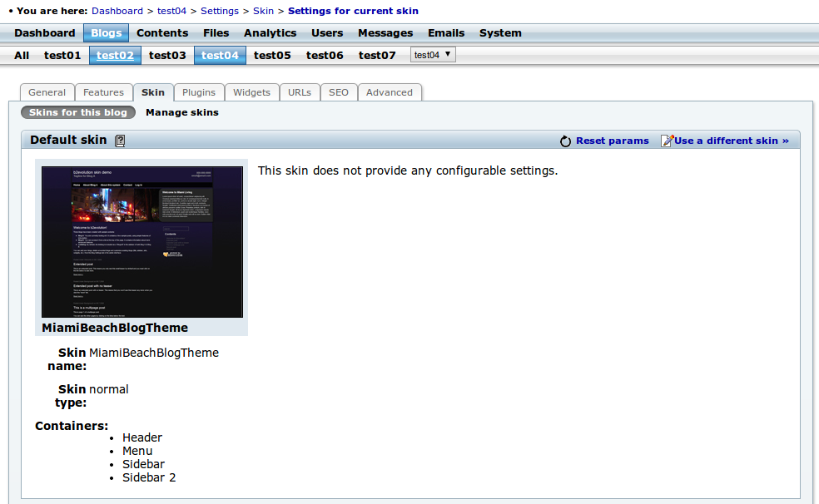Image resolution: width=819 pixels, height=504 pixels.
Task: Follow the Skin breadcrumb link
Action: tap(263, 11)
